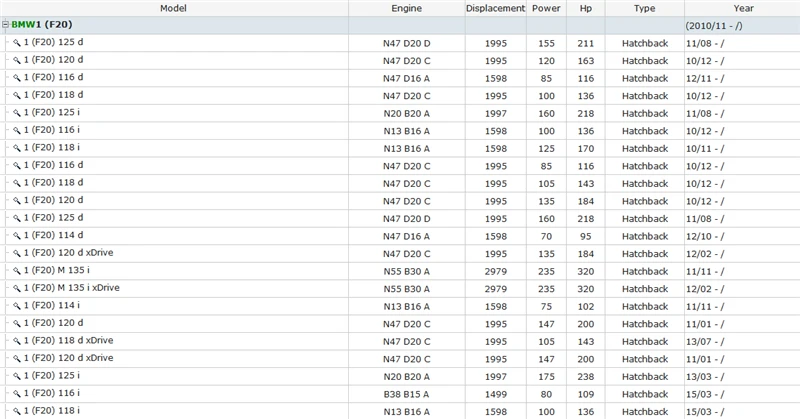Click magnifier icon for 114 d row
The height and width of the screenshot is (419, 800).
(x=17, y=235)
